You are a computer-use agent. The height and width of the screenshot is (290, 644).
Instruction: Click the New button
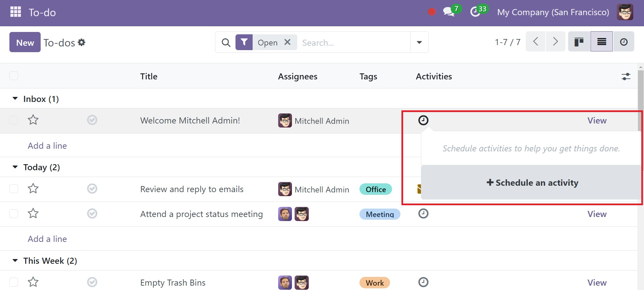25,42
